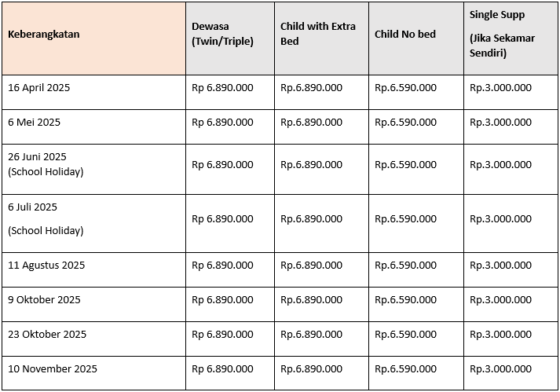Click the Child No bed column header
Screen dimensions: 560x392
tap(416, 38)
